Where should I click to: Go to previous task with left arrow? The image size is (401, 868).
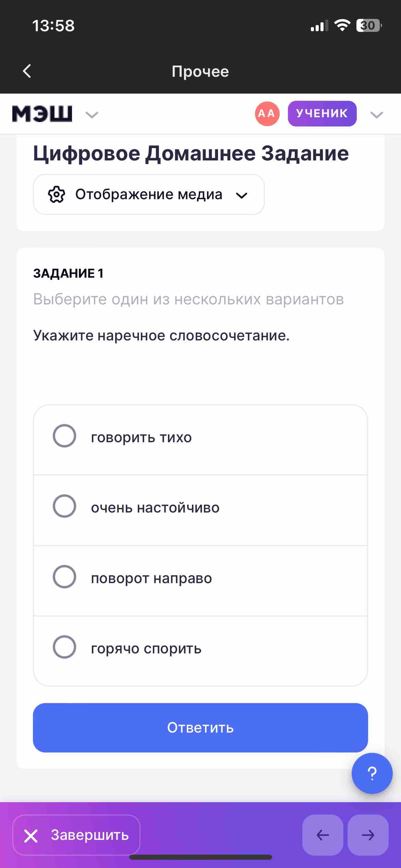point(323,835)
